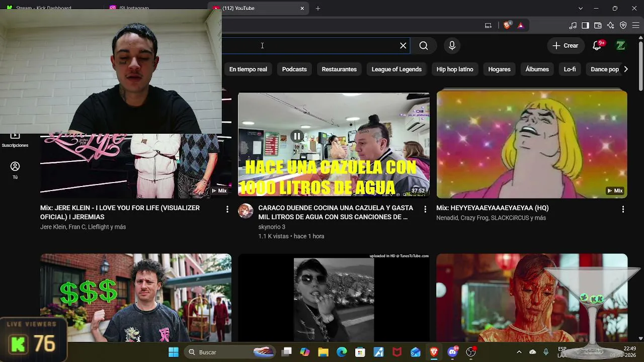Open the Brave media playlist music icon
This screenshot has width=644, height=362.
click(x=573, y=25)
